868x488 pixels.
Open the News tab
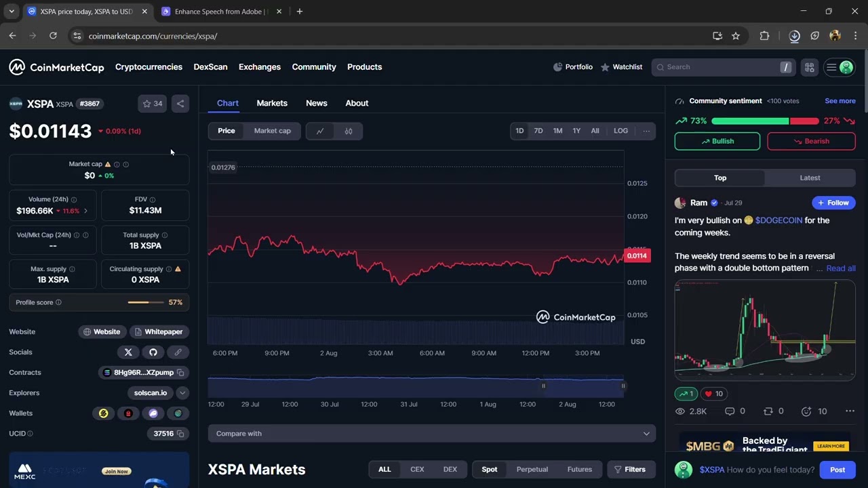coord(317,103)
